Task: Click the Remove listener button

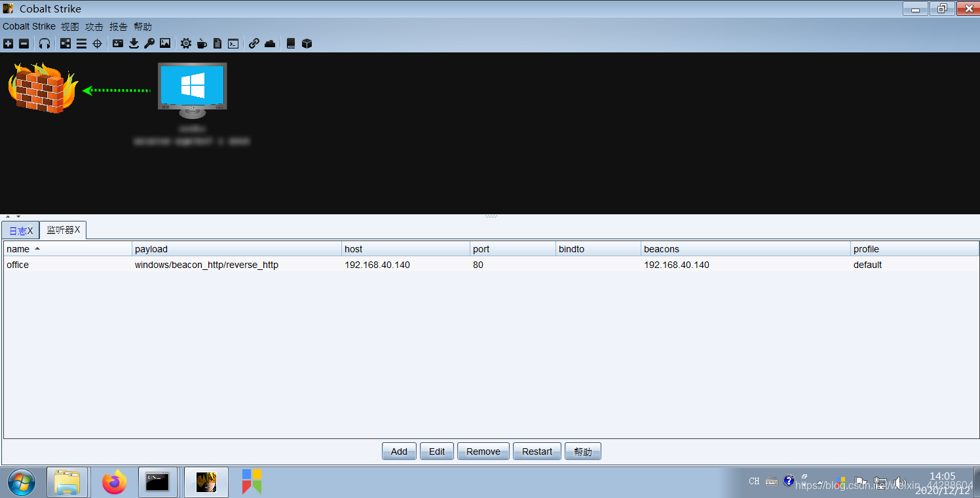Action: 483,451
